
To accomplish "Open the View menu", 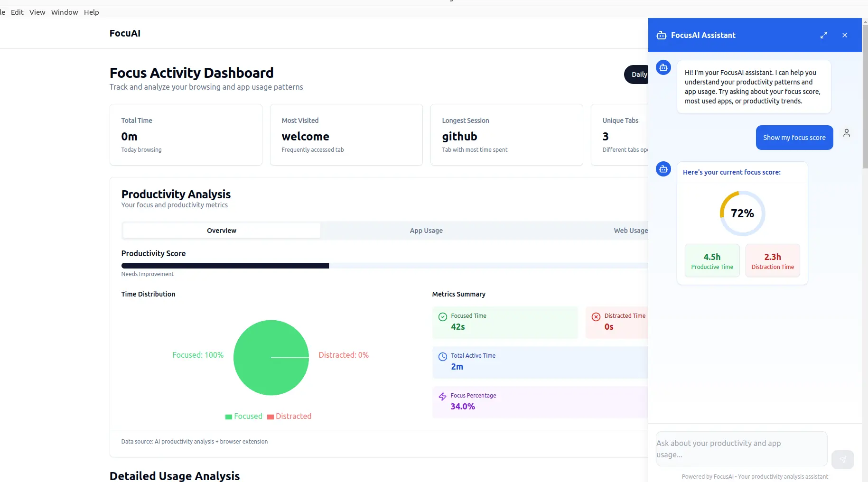I will click(37, 12).
